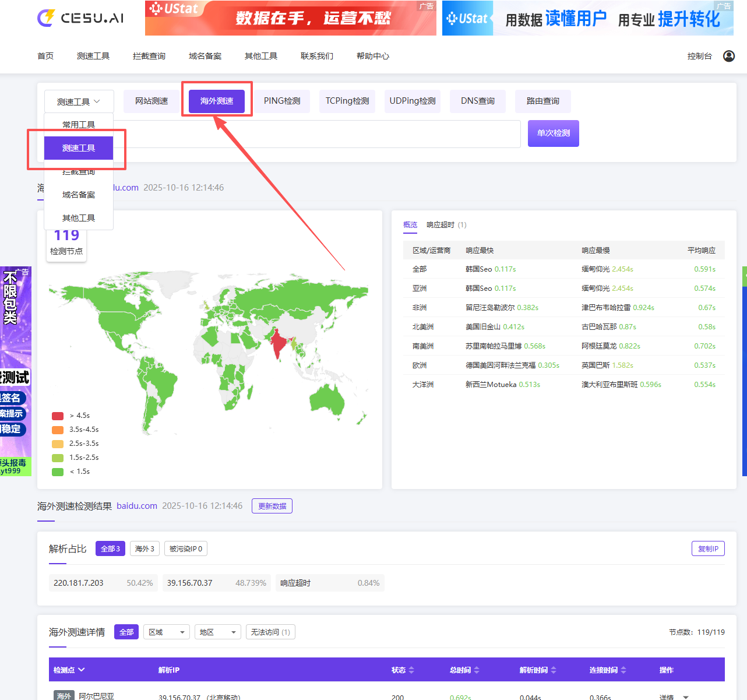
Task: Click the URL input field
Action: (x=320, y=134)
